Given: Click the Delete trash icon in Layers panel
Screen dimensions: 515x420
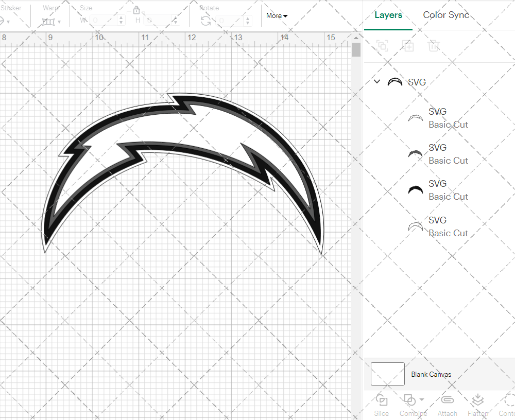Looking at the screenshot, I should (434, 46).
